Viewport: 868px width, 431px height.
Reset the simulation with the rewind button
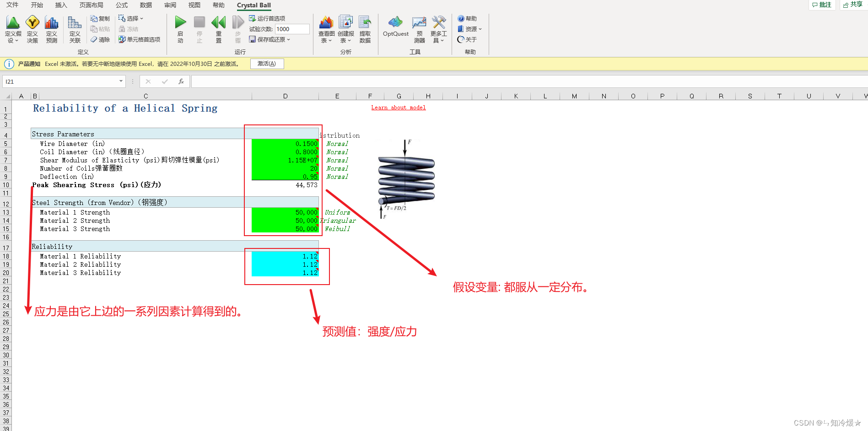point(219,22)
